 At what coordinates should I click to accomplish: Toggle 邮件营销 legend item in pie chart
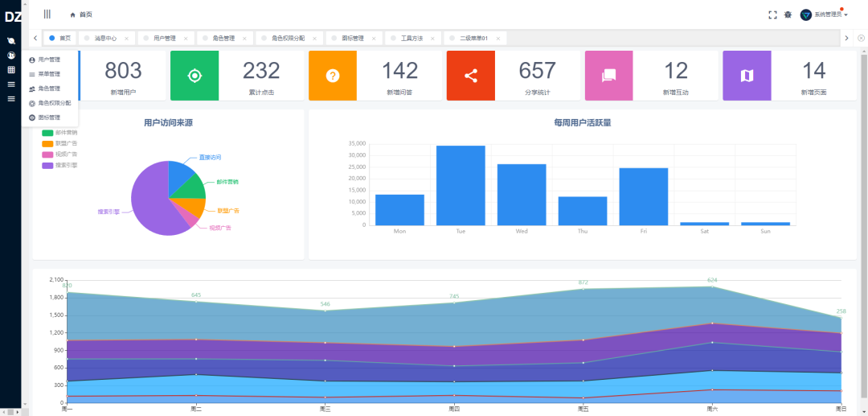point(59,133)
